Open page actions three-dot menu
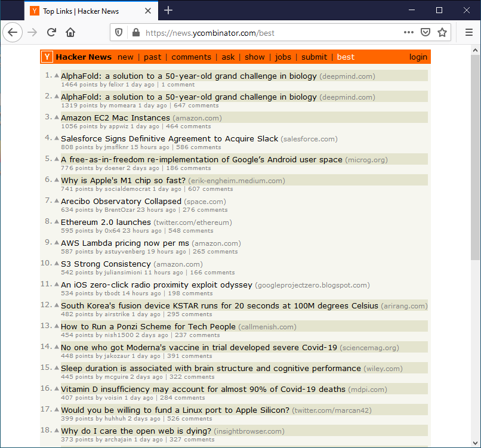The height and width of the screenshot is (448, 481). click(409, 32)
